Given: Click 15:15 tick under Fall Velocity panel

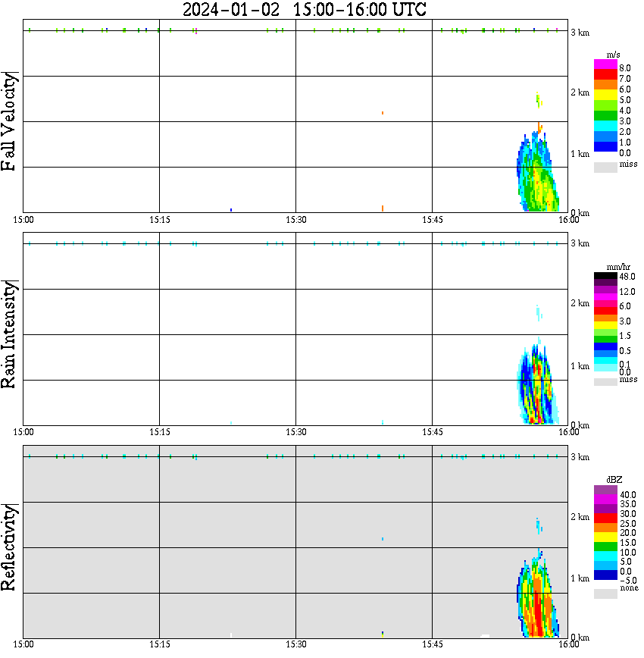Looking at the screenshot, I should tap(160, 220).
